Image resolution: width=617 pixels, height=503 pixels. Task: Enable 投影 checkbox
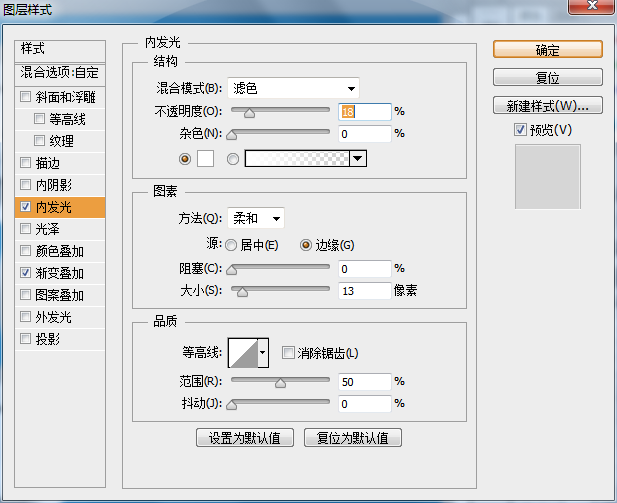26,339
